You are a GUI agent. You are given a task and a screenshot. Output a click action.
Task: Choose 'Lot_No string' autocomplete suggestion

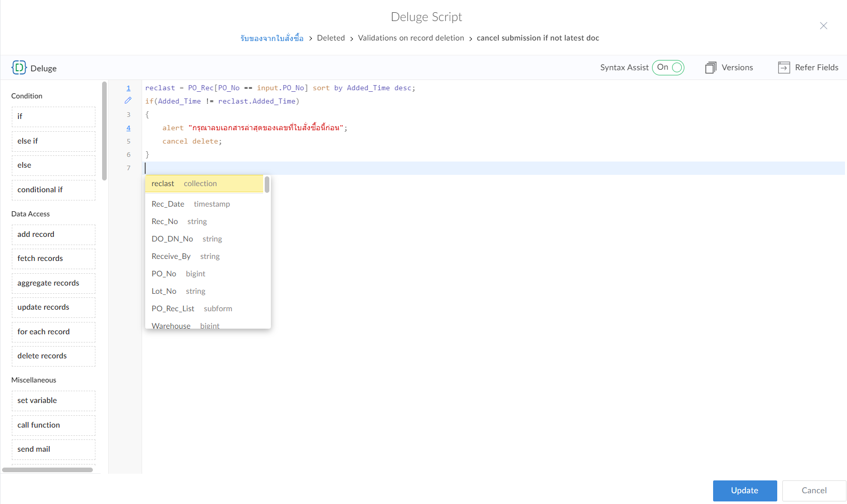coord(204,291)
